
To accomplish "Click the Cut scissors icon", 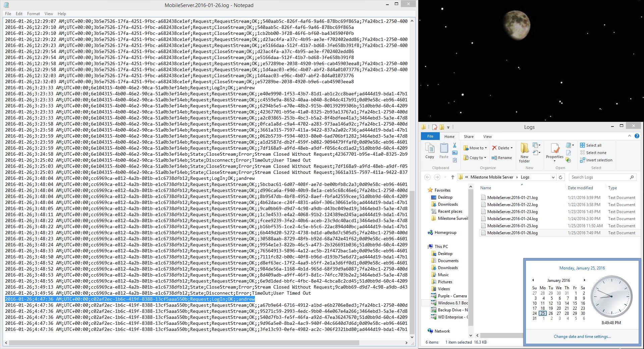I will [x=454, y=145].
